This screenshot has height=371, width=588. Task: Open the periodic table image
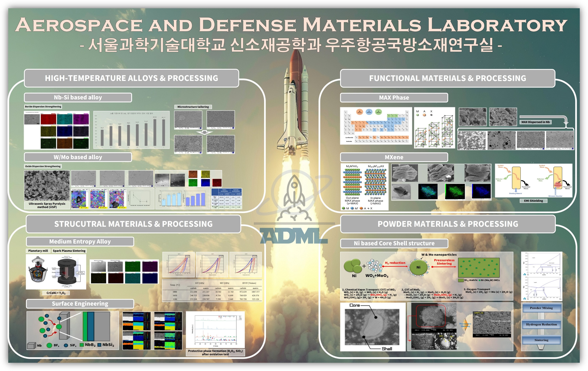click(x=376, y=126)
